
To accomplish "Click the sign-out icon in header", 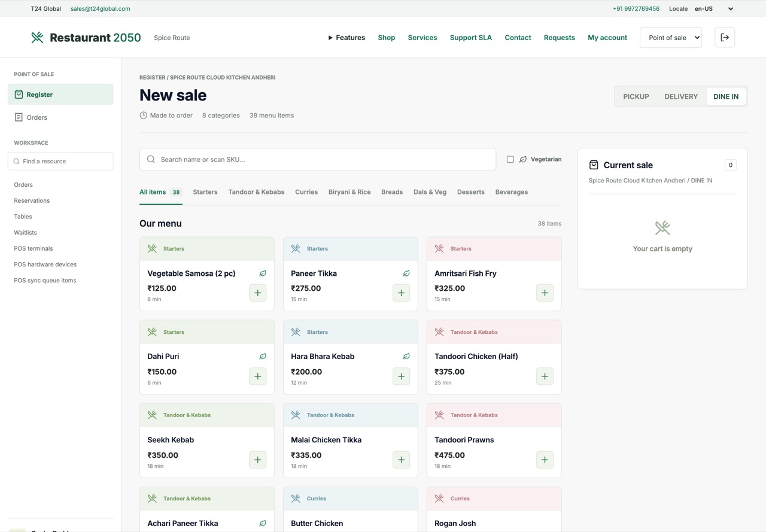I will 725,38.
